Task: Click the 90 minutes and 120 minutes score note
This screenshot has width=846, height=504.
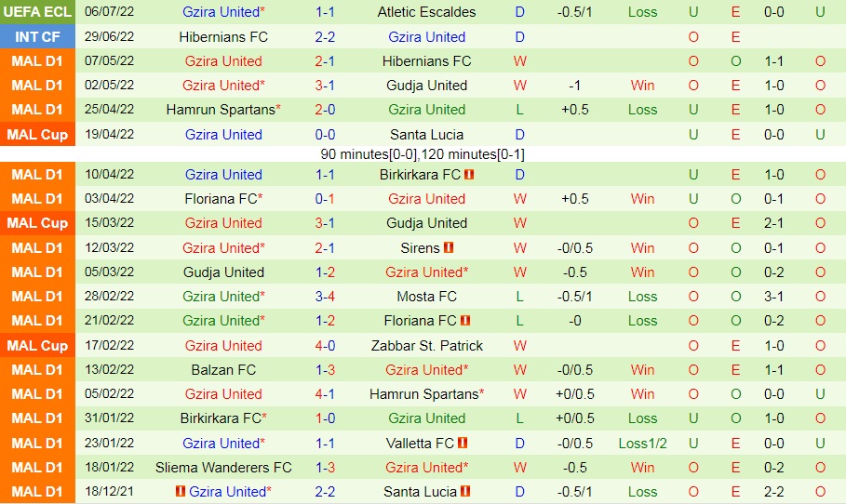Action: coord(422,154)
